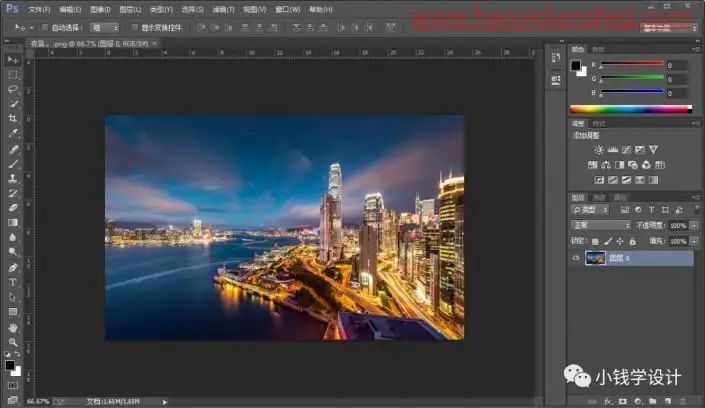Lock all for the layer
This screenshot has width=705, height=408.
tap(633, 242)
